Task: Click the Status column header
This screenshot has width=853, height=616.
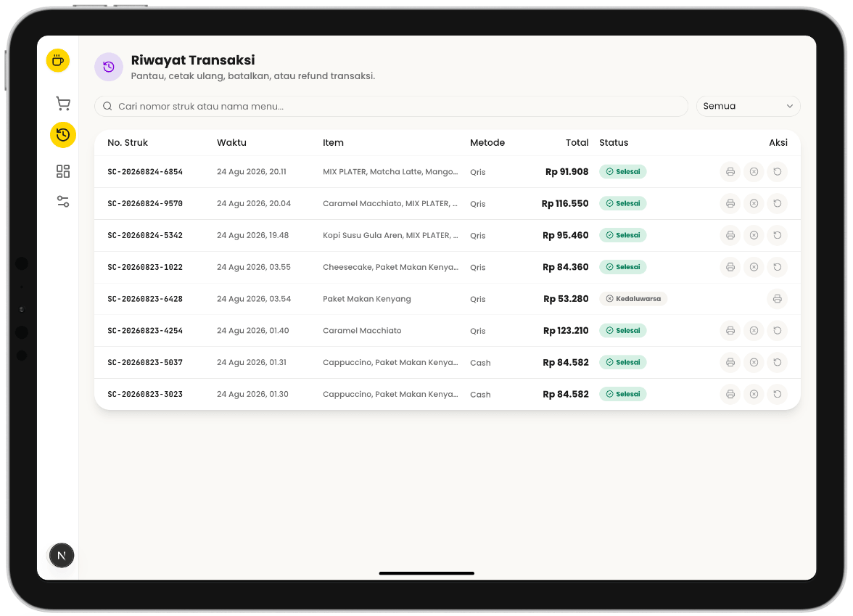Action: 614,142
